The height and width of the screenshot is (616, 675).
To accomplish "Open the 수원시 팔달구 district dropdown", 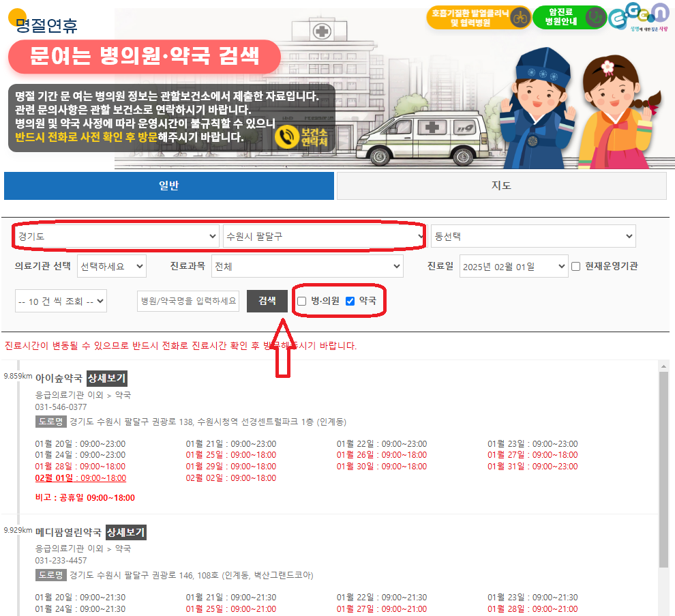I will coord(324,235).
